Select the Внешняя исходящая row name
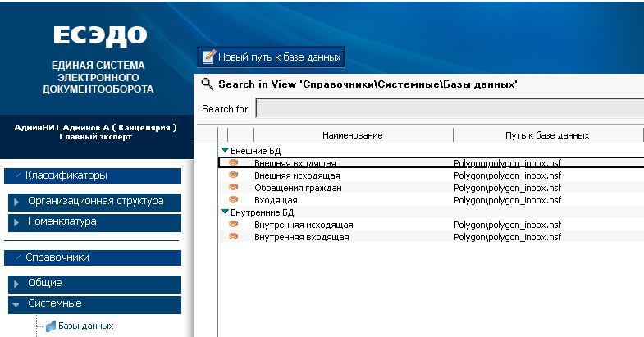Viewport: 644px width, 337px height. point(297,175)
